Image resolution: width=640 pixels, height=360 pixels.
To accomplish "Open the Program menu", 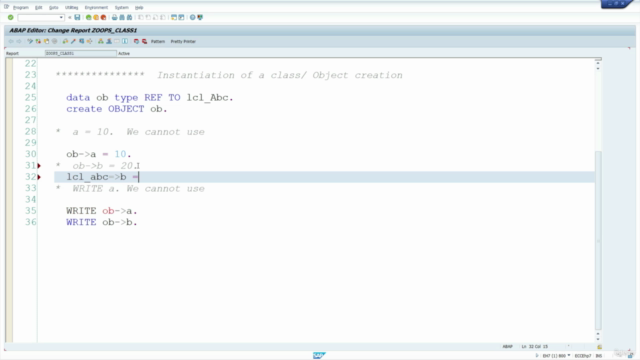I will point(20,7).
